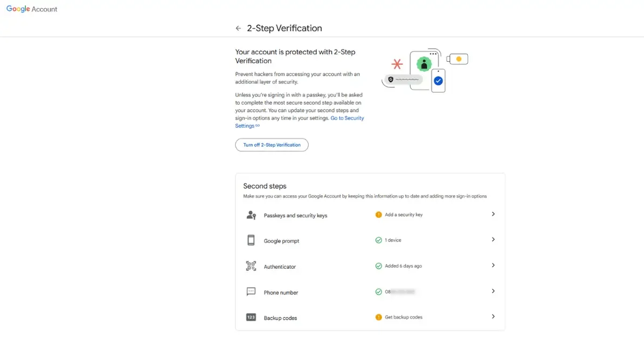644x338 pixels.
Task: Click the 1 device status text
Action: 393,240
